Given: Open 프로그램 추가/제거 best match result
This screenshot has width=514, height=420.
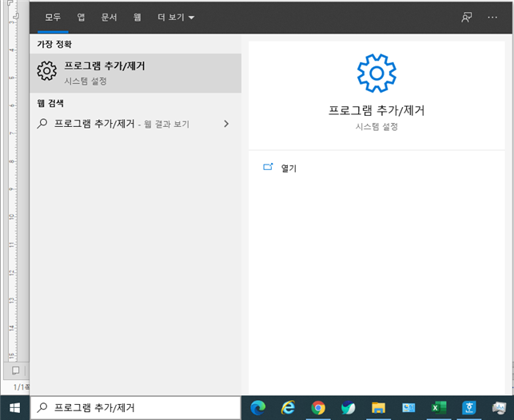Looking at the screenshot, I should (x=135, y=73).
